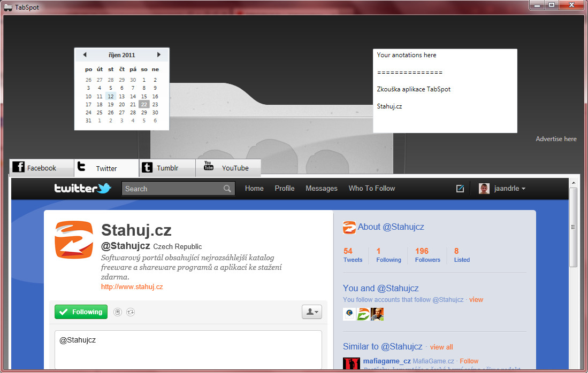Screen dimensions: 588x373
Task: Go to previous month in calendar
Action: pyautogui.click(x=85, y=55)
